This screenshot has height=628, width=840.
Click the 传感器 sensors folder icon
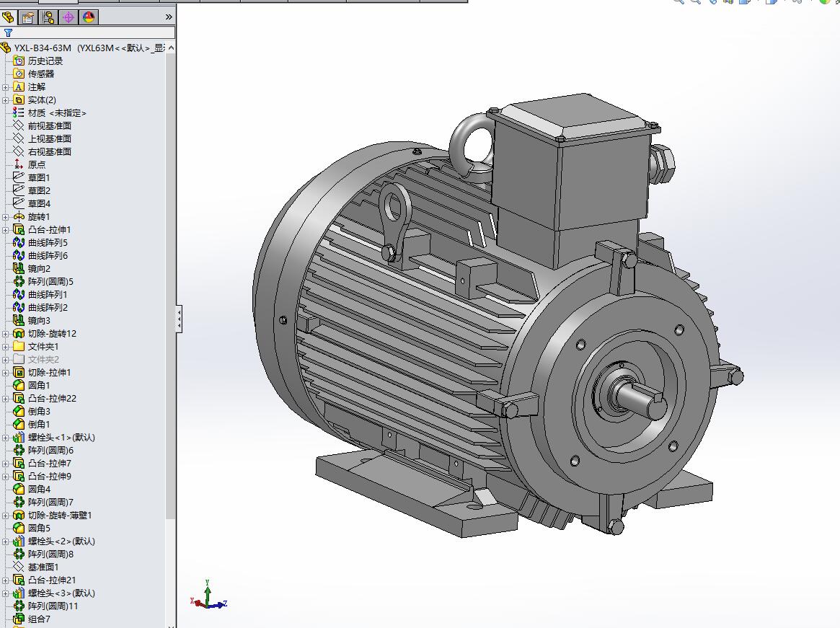pyautogui.click(x=19, y=74)
